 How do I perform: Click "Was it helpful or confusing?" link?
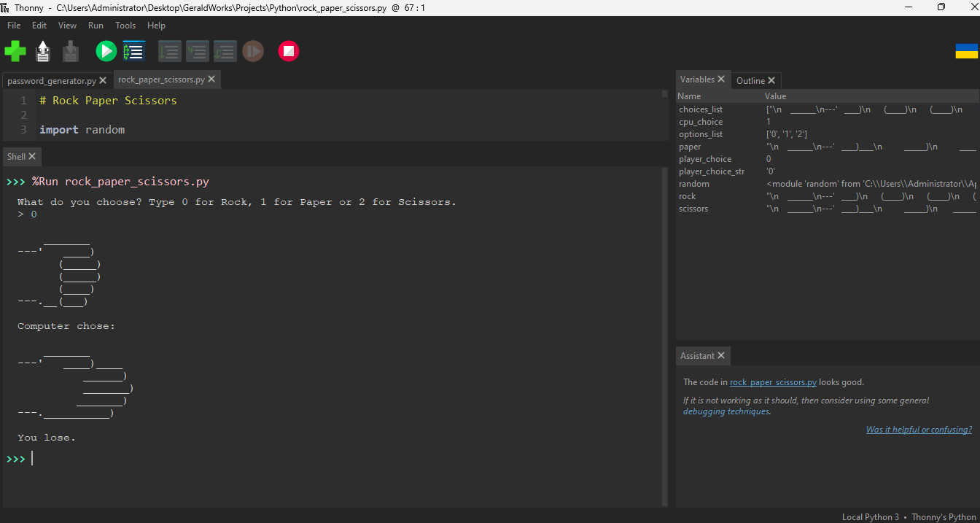tap(919, 430)
